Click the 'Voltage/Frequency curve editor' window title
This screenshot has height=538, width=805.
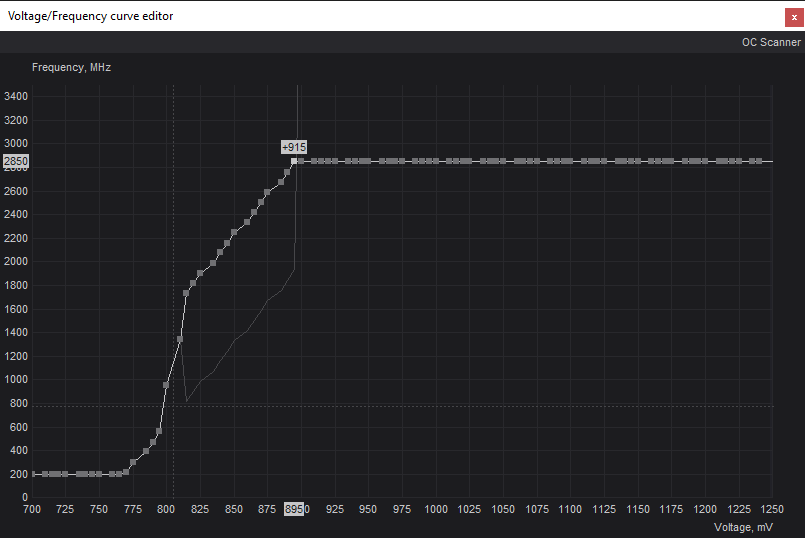click(x=90, y=16)
